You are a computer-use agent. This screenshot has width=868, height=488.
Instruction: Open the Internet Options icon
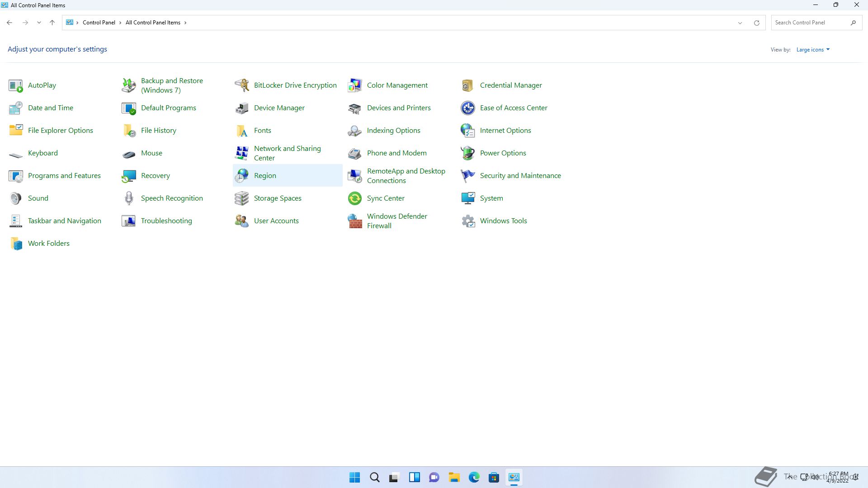coord(468,131)
